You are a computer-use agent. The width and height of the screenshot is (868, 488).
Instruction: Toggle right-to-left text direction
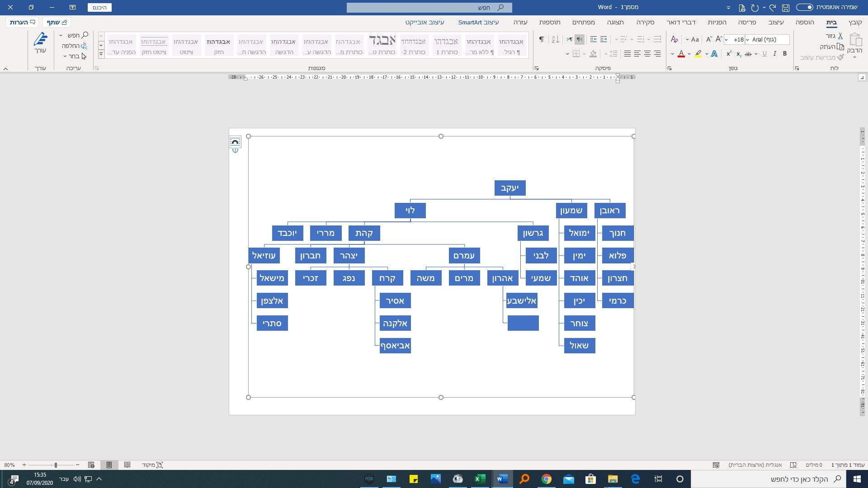point(579,40)
